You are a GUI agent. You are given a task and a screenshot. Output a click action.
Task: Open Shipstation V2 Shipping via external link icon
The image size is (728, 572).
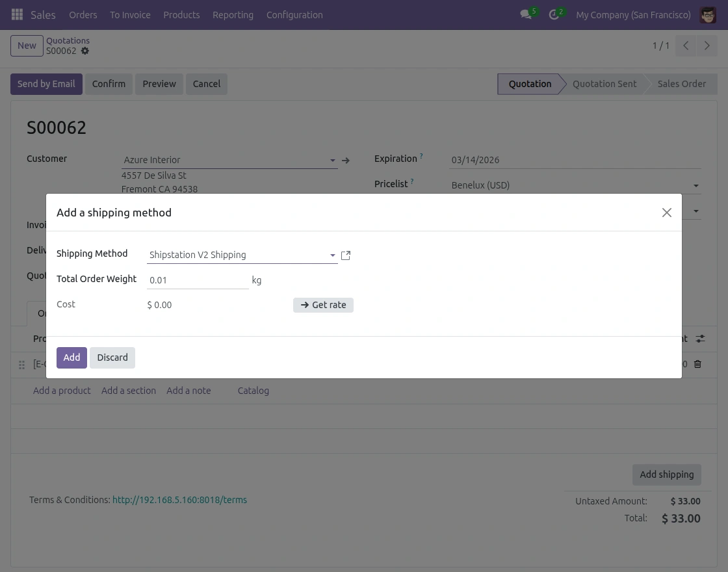(x=345, y=255)
